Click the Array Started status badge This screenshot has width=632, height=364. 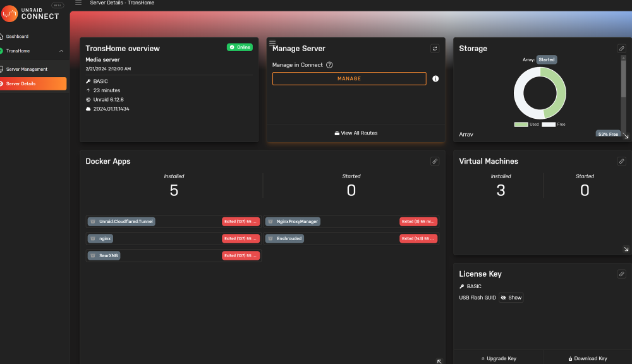547,59
